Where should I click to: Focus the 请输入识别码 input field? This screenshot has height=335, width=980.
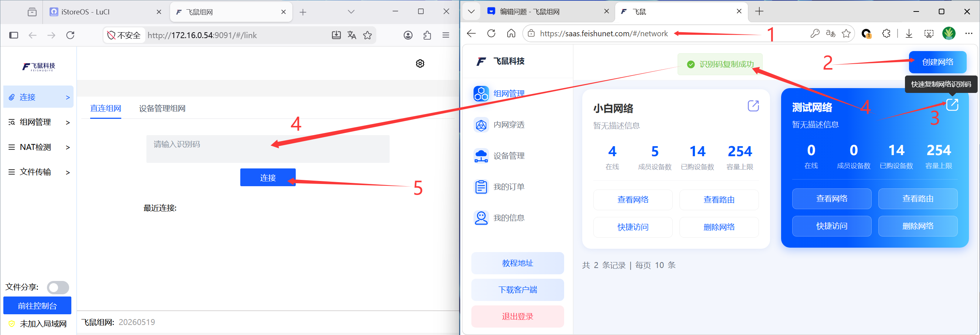268,149
